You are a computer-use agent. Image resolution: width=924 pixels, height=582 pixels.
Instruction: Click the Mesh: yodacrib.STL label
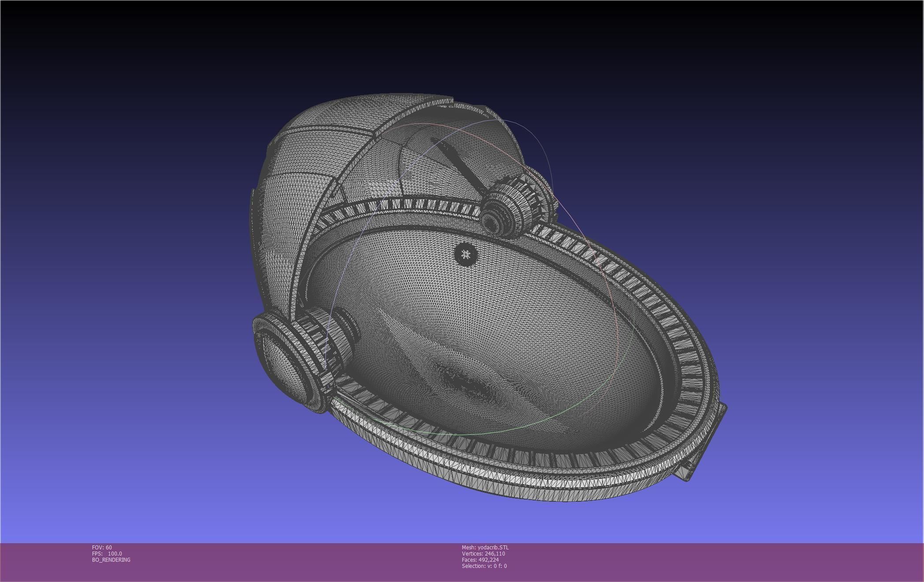click(485, 547)
